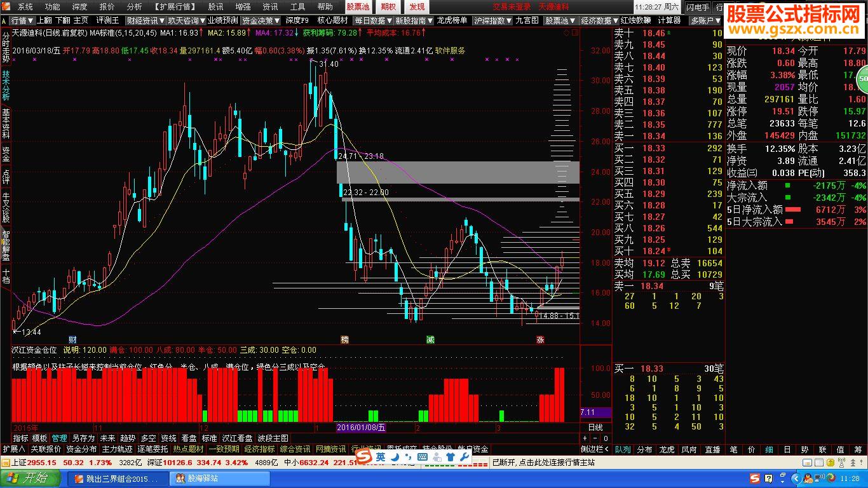Open the 行情 dropdown in toolbar
The height and width of the screenshot is (488, 868).
click(x=22, y=20)
